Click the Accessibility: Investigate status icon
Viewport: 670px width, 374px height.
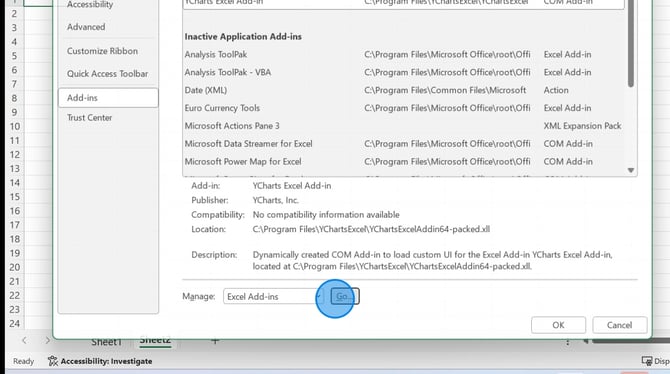(53, 361)
